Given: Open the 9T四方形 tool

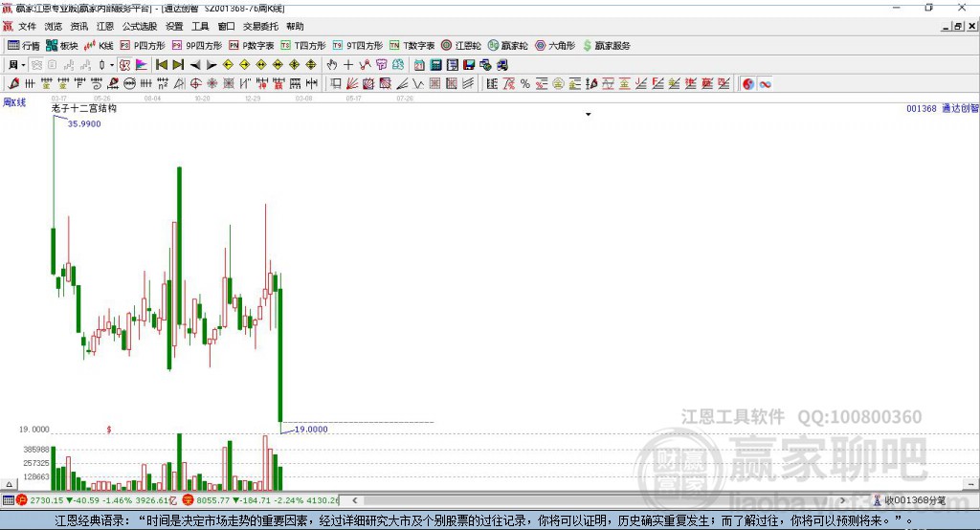Looking at the screenshot, I should 358,46.
